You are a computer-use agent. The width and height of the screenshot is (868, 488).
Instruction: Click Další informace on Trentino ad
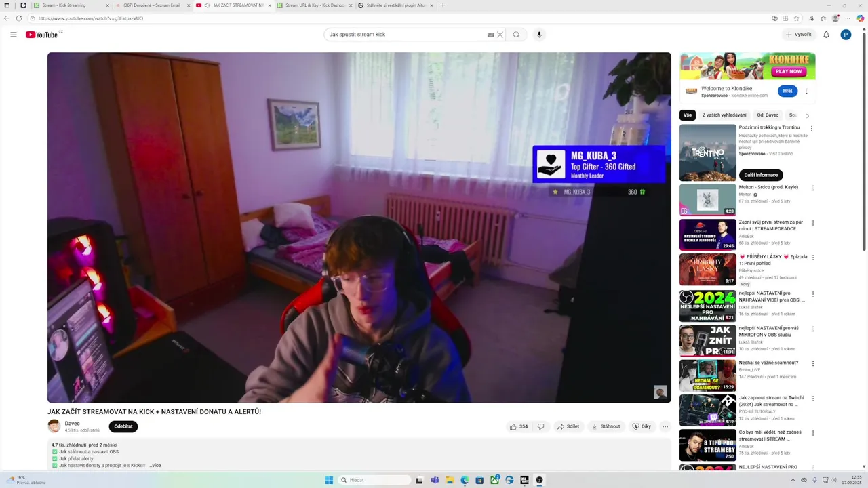tap(761, 175)
